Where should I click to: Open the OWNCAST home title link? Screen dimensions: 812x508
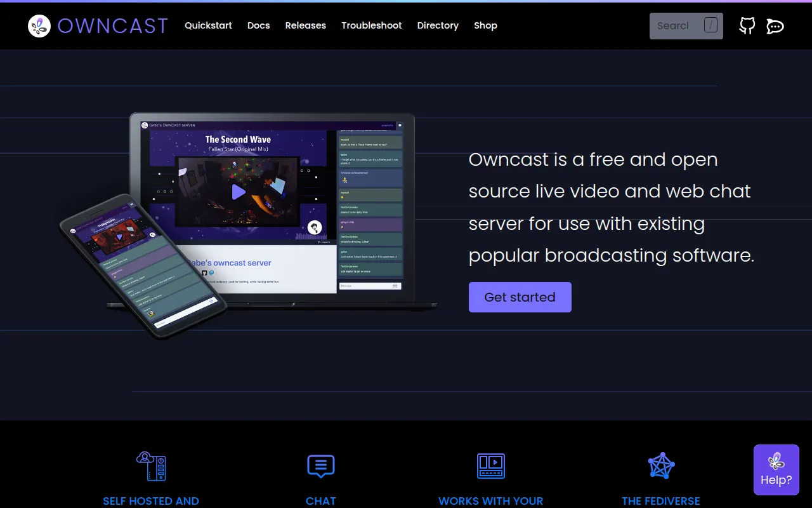tap(113, 26)
